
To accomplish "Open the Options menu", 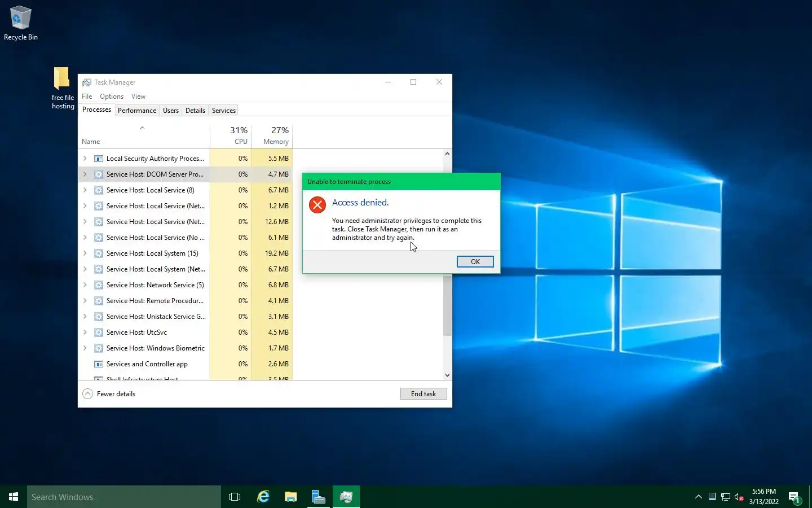I will 112,97.
